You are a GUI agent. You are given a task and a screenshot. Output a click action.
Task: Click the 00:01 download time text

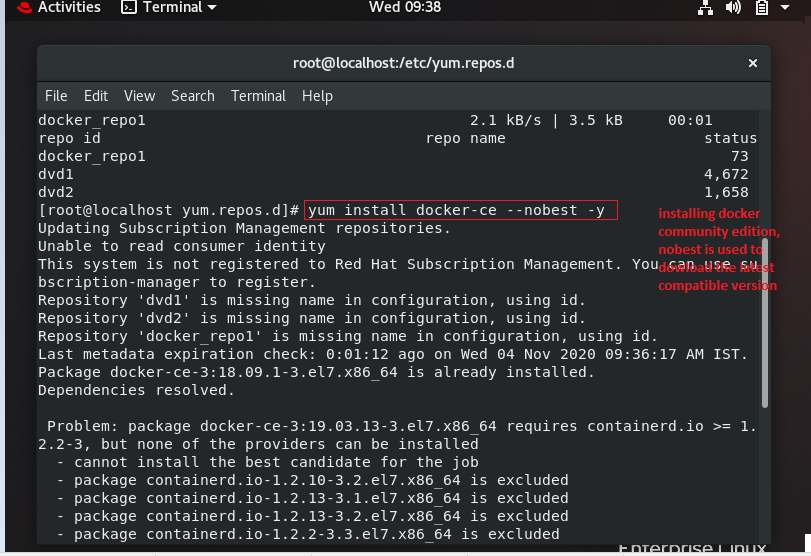click(x=690, y=121)
